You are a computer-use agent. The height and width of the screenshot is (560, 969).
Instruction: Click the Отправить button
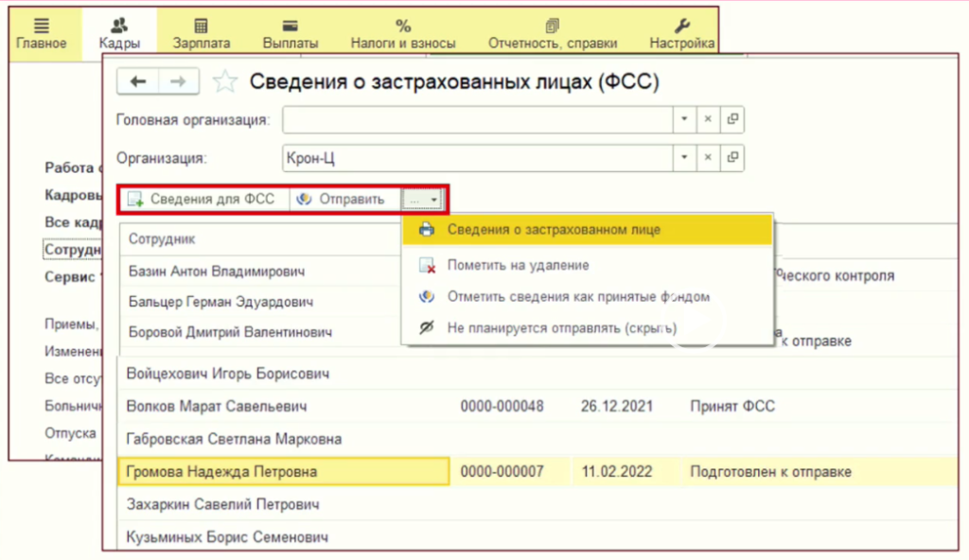tap(342, 200)
